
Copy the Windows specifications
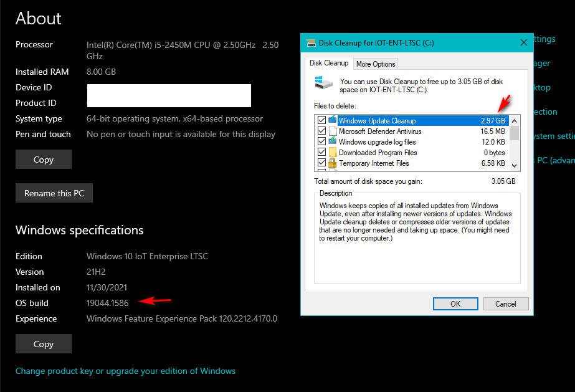click(x=43, y=343)
